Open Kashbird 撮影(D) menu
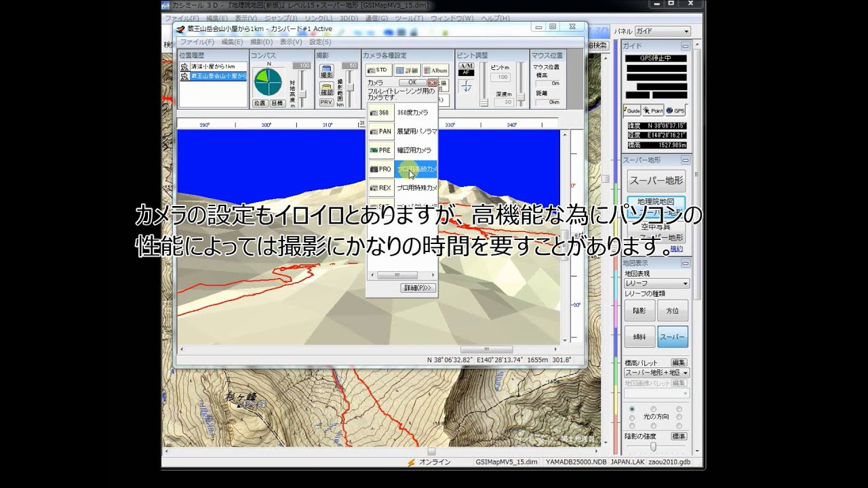868x488 pixels. [261, 42]
